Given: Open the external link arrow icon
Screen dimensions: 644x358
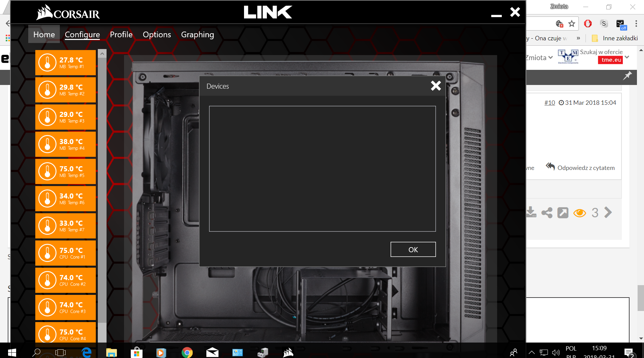Looking at the screenshot, I should tap(563, 213).
